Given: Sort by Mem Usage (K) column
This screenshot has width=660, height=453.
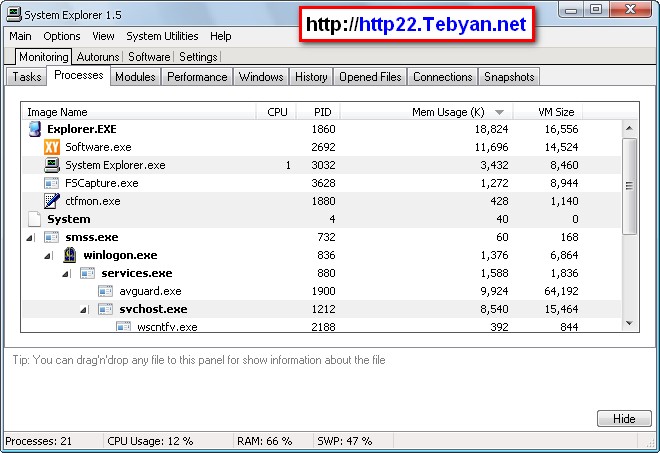Looking at the screenshot, I should (x=427, y=112).
